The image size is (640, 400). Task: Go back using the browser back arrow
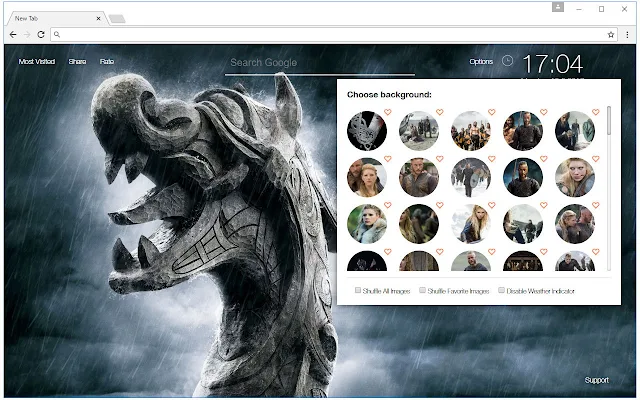(x=13, y=35)
